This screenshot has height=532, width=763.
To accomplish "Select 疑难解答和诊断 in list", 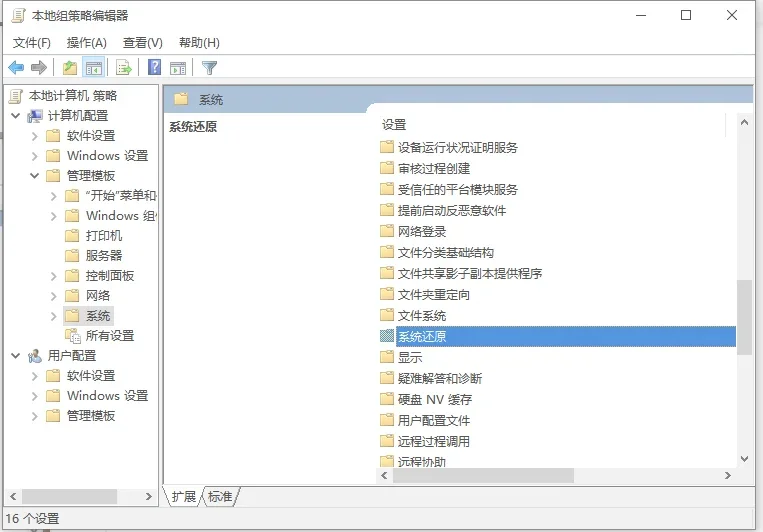I will point(439,378).
